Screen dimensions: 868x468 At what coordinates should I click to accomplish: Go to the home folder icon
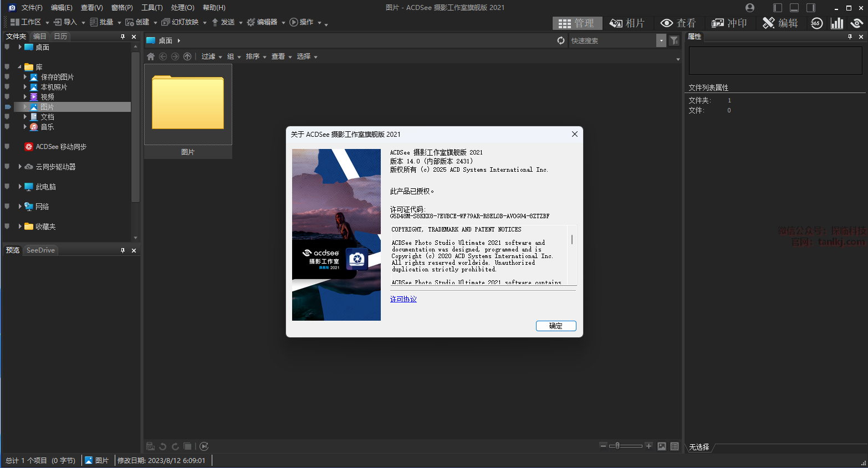(151, 56)
